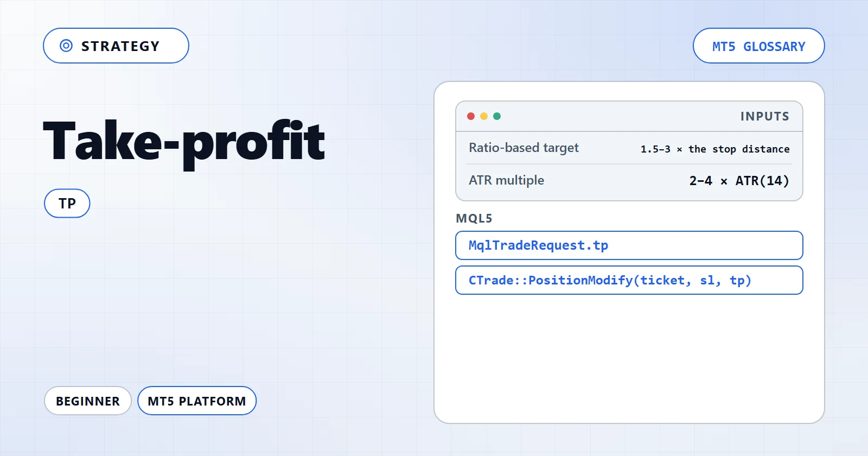Select the TP abbreviation tag
This screenshot has width=868, height=456.
tap(67, 203)
